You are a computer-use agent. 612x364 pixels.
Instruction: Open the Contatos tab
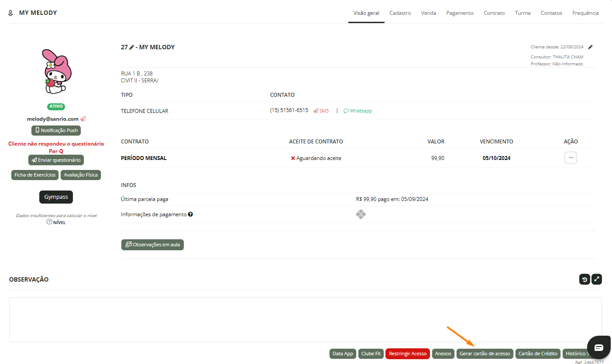[x=551, y=13]
